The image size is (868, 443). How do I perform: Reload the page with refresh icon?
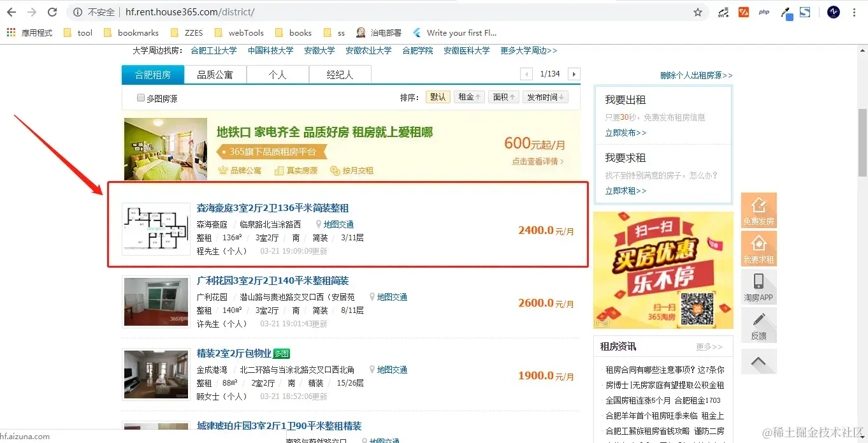[52, 12]
